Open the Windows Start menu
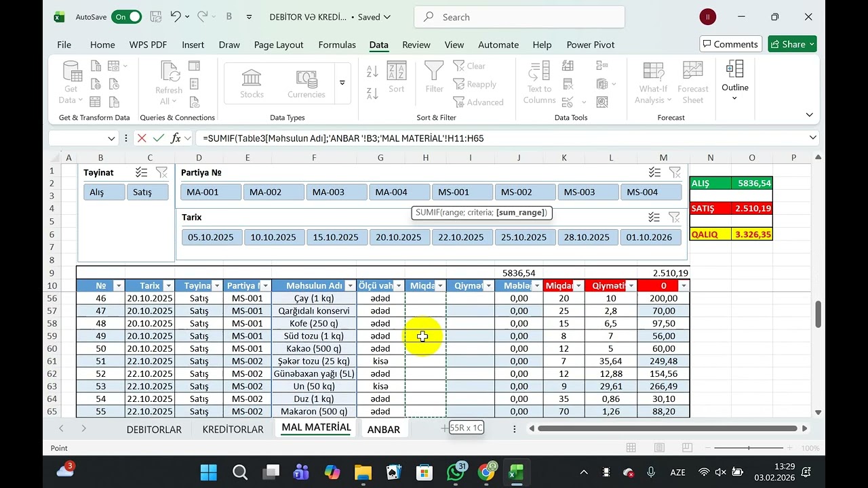The width and height of the screenshot is (868, 488). [208, 472]
